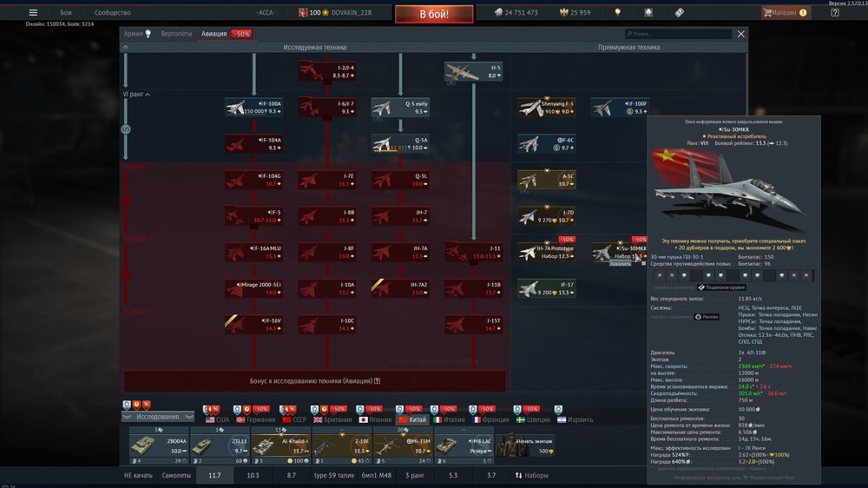Select the Q-5A aircraft card
The width and height of the screenshot is (868, 488).
pyautogui.click(x=400, y=144)
